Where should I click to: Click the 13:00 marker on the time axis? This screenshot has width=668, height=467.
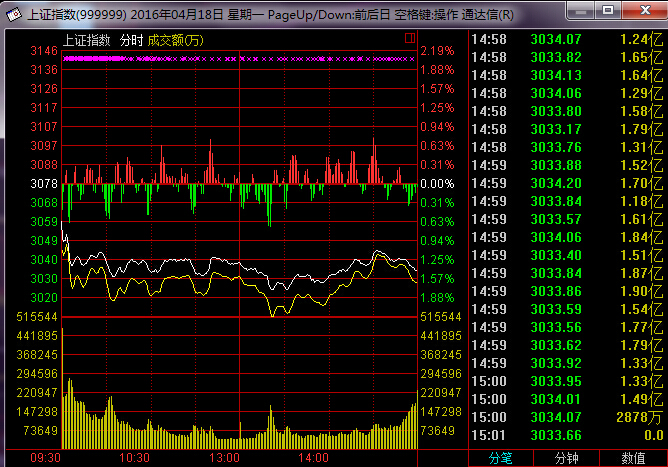coord(224,458)
